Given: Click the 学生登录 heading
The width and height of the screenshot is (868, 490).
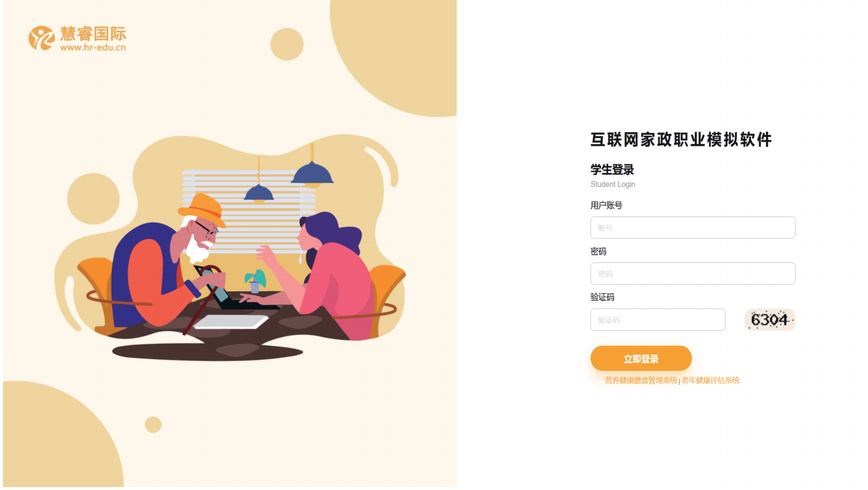Looking at the screenshot, I should coord(612,170).
